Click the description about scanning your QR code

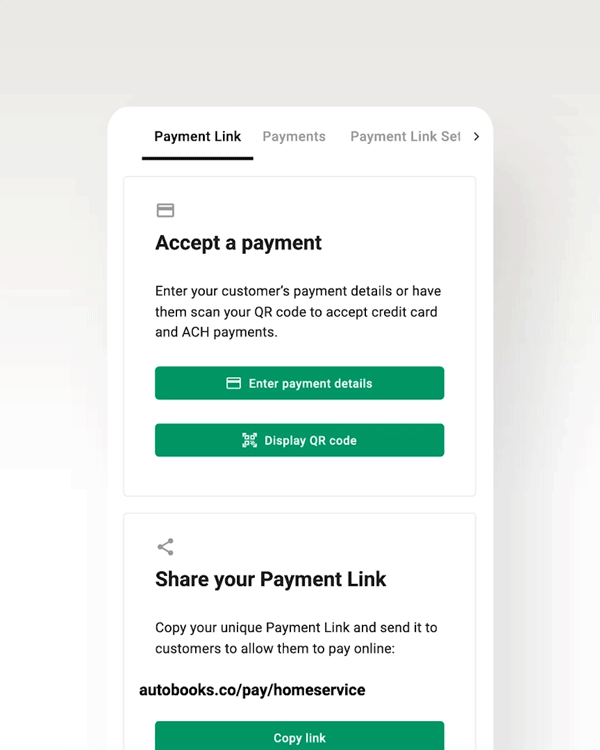tap(298, 311)
